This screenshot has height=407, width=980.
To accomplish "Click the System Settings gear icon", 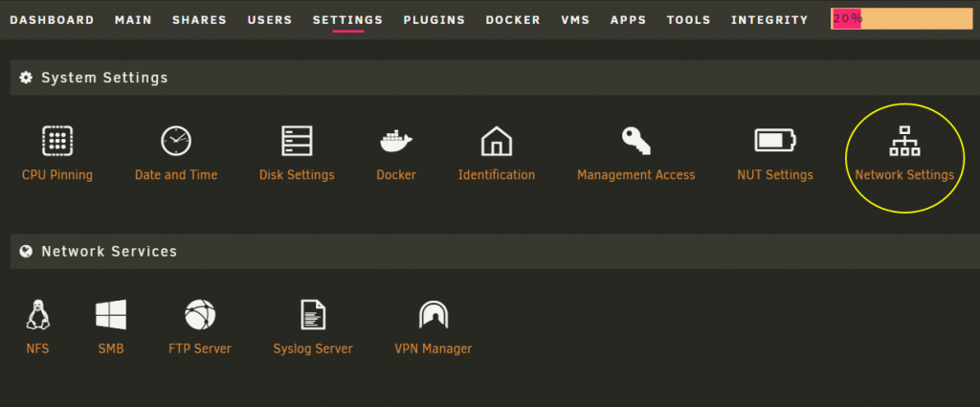I will [26, 78].
